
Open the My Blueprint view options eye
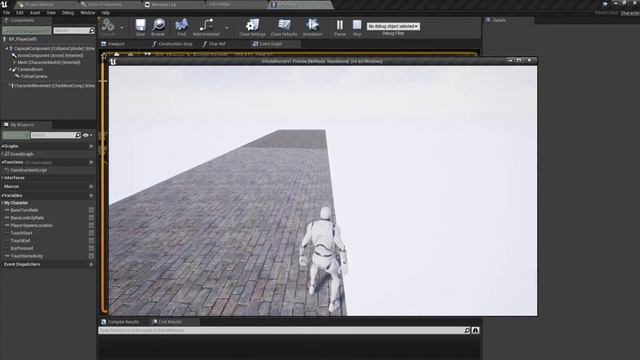click(87, 135)
